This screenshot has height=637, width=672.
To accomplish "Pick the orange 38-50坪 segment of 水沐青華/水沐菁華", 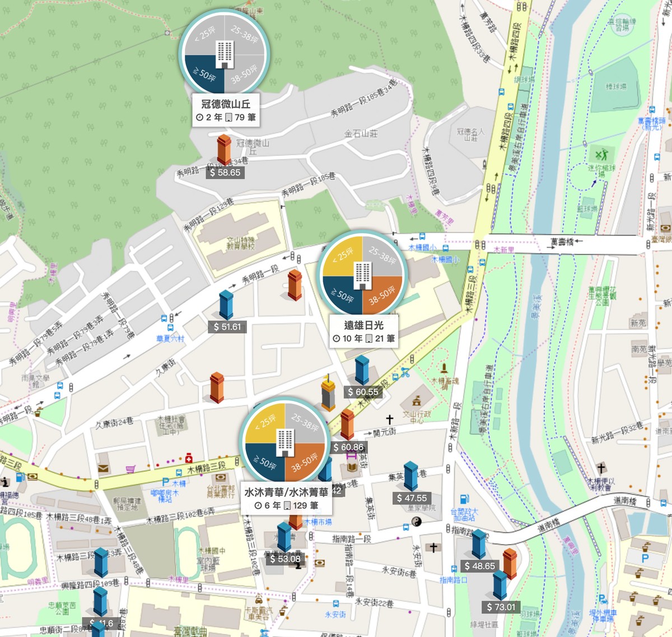I will tap(306, 462).
